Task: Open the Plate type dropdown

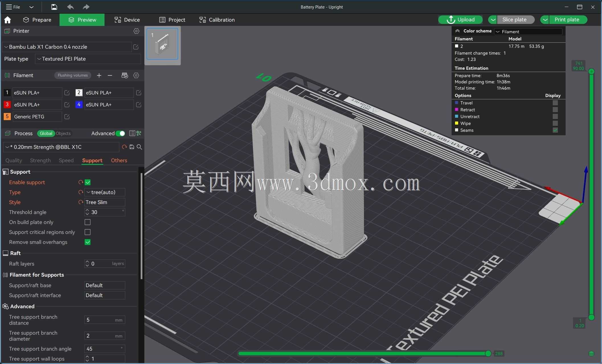Action: (88, 59)
